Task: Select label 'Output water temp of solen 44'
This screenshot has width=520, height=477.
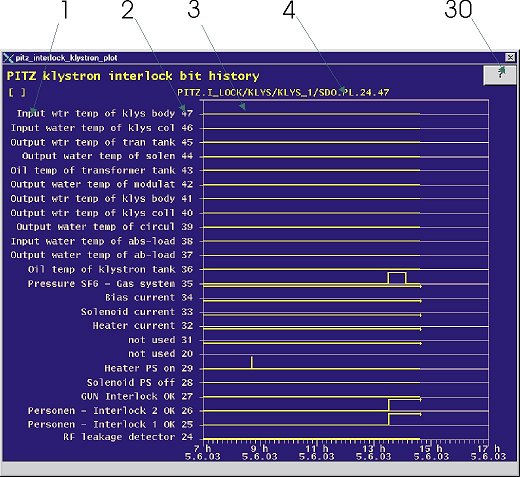Action: [x=107, y=156]
